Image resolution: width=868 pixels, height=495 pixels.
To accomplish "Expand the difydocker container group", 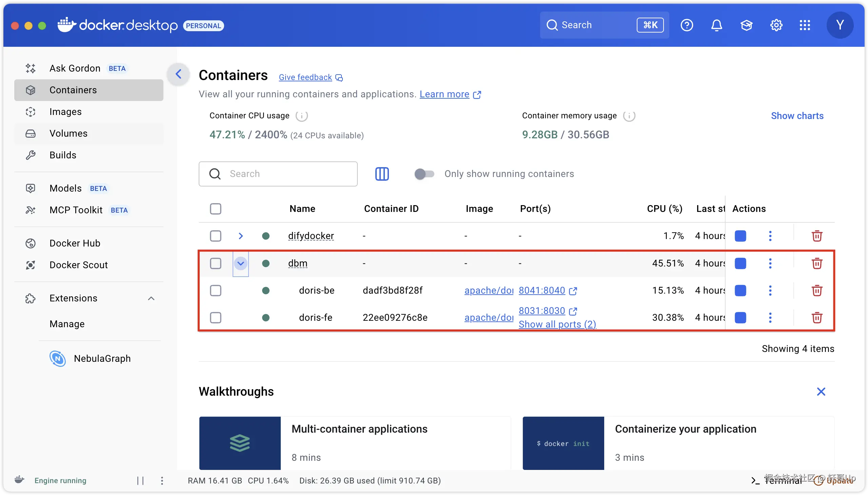I will (241, 236).
